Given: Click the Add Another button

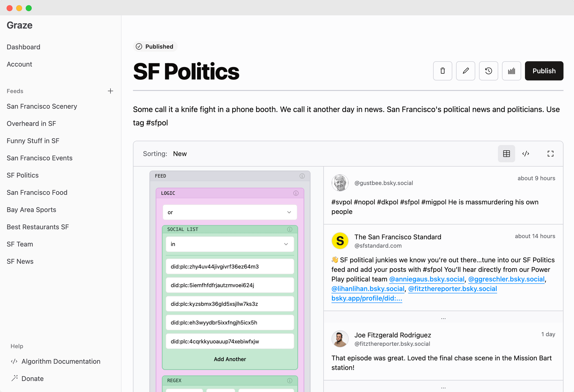Looking at the screenshot, I should coord(230,359).
